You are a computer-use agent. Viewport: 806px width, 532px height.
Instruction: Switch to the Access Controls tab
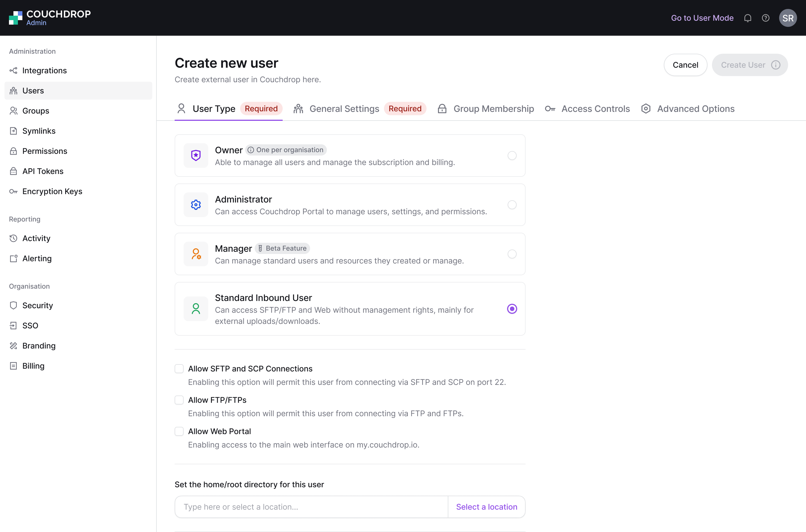pyautogui.click(x=587, y=109)
